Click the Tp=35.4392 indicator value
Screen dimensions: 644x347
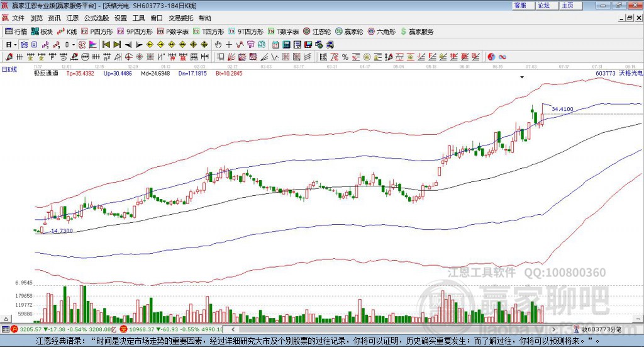point(80,73)
